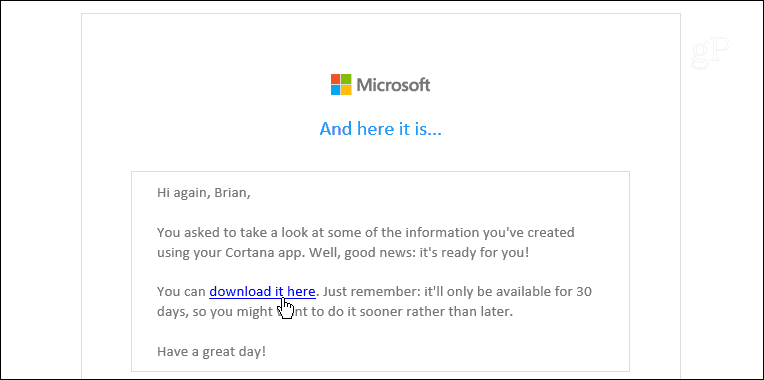
Task: Click the yellow square in Microsoft logo
Action: coord(346,90)
